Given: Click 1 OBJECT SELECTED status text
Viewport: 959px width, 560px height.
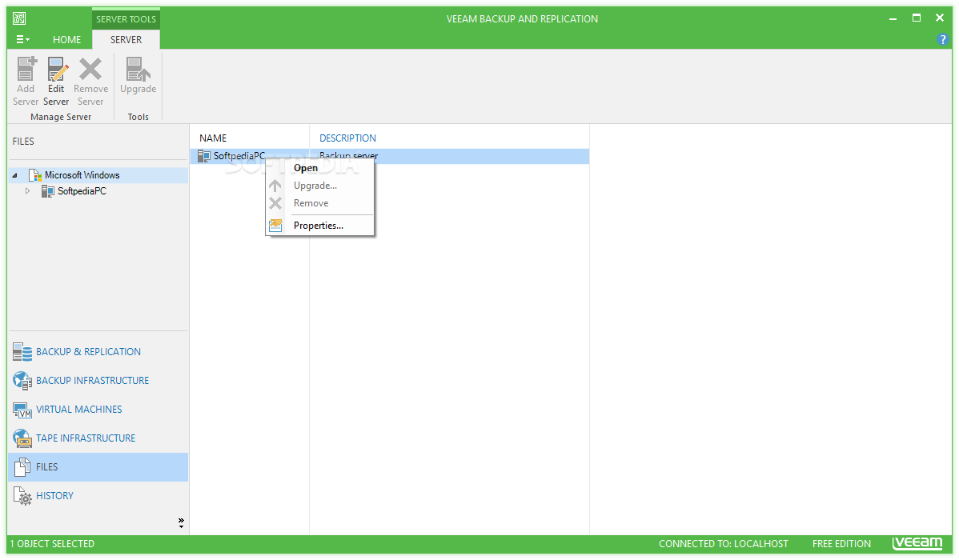Looking at the screenshot, I should 52,544.
